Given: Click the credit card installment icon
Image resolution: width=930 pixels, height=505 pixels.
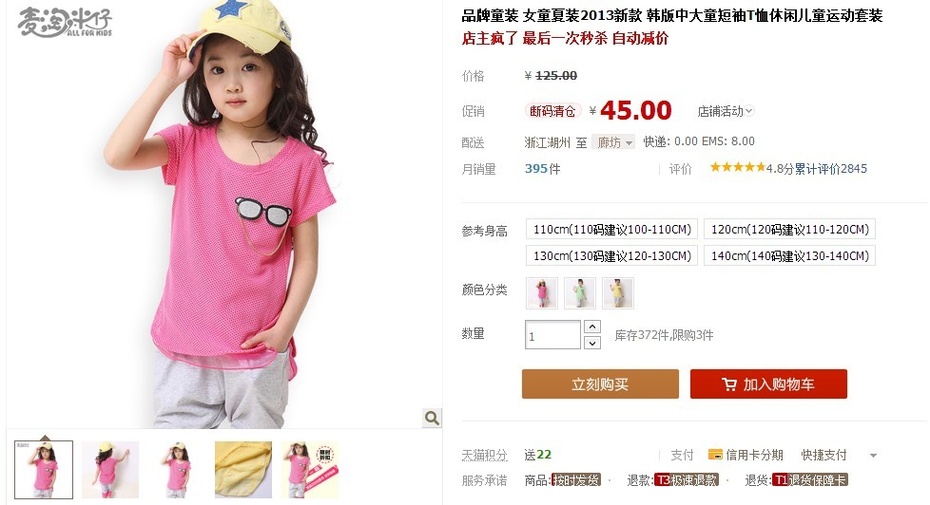Looking at the screenshot, I should point(715,455).
